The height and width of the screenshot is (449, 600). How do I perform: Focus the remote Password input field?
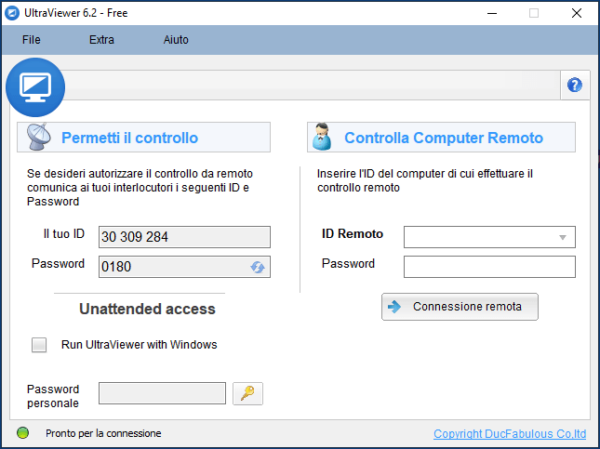pyautogui.click(x=489, y=267)
